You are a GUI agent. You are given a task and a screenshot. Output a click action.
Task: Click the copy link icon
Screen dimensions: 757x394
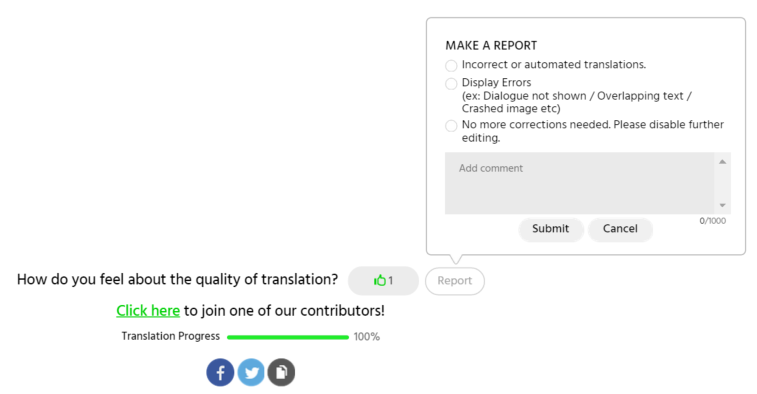pos(281,372)
